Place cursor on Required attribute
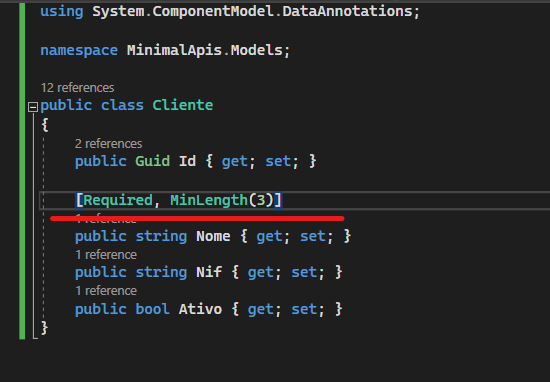550x382 pixels. click(x=118, y=200)
